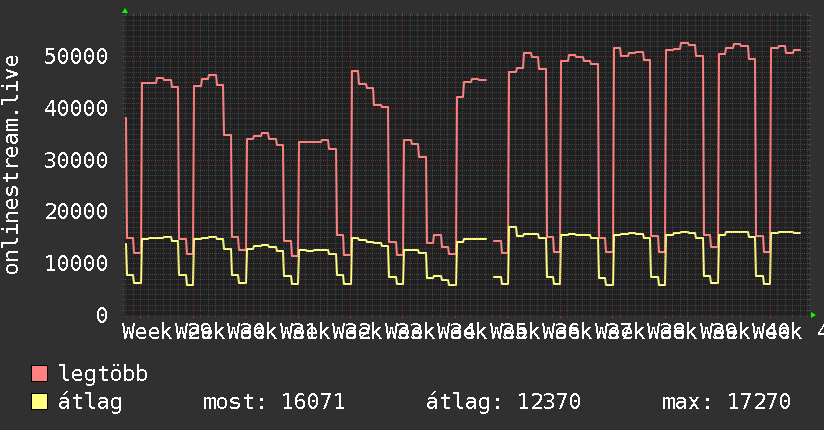Click the 20000 y-axis label
Viewport: 824px width, 430px height.
76,211
